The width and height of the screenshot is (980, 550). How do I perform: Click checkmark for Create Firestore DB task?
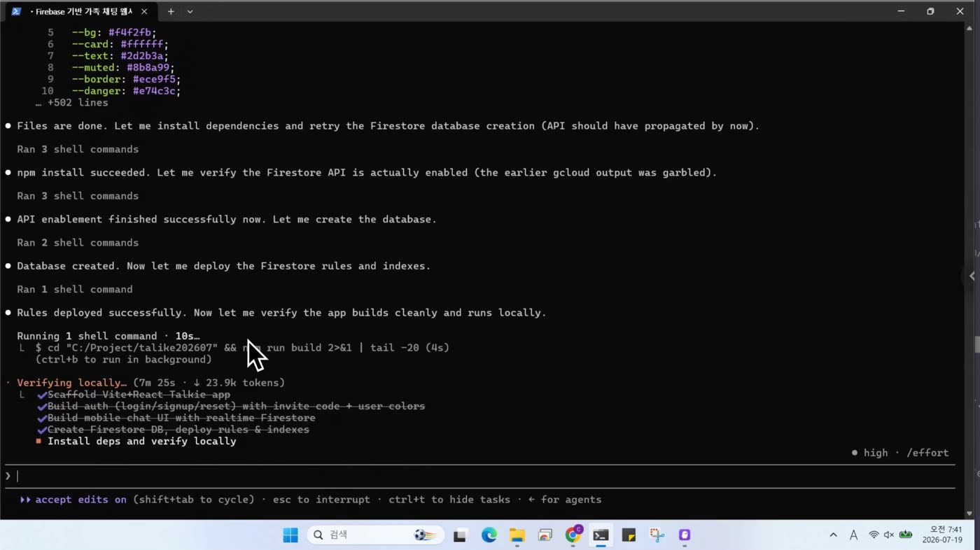click(x=42, y=430)
